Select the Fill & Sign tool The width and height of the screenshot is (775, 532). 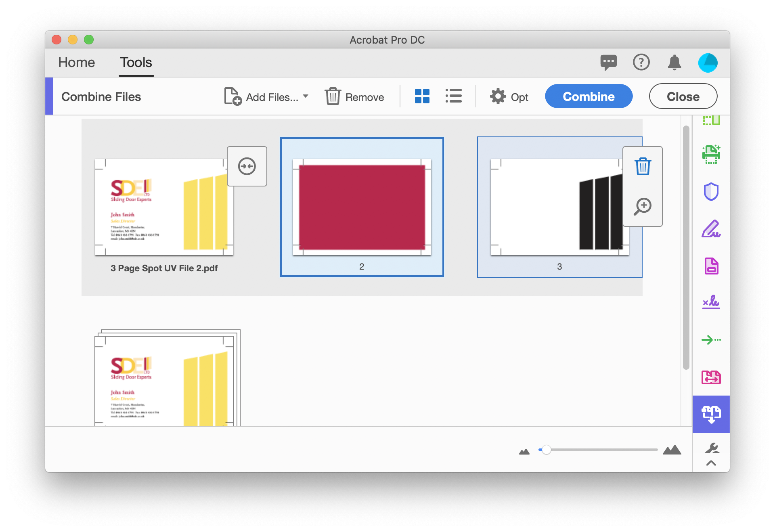pyautogui.click(x=712, y=229)
